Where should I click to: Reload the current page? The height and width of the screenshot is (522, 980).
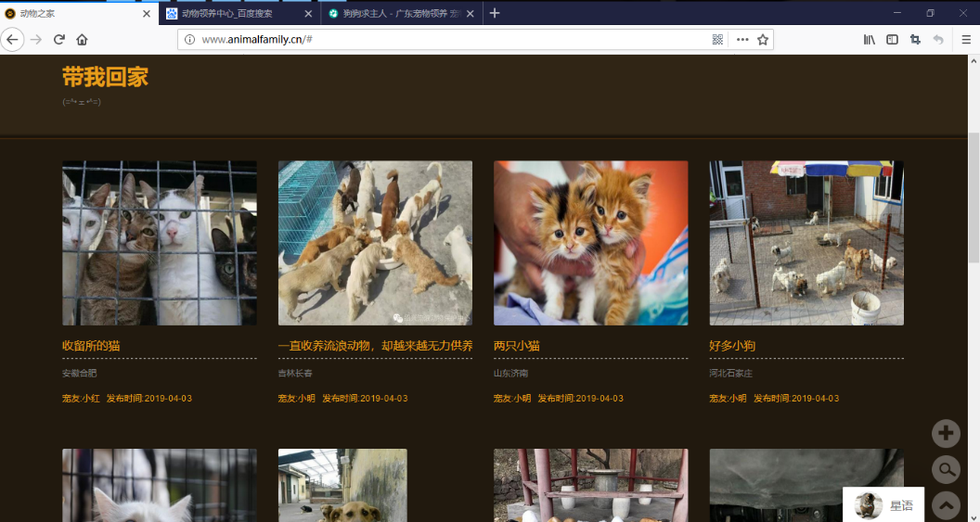pyautogui.click(x=59, y=39)
